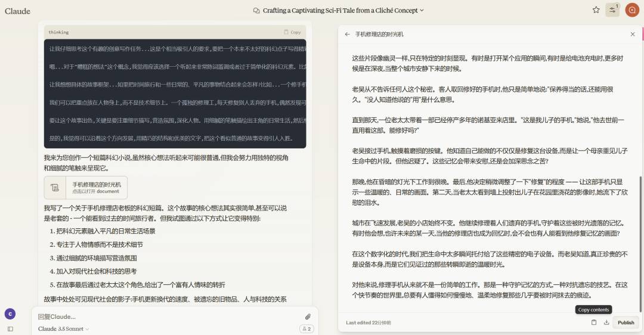644x335 pixels.
Task: Download the artifact file
Action: click(x=606, y=322)
